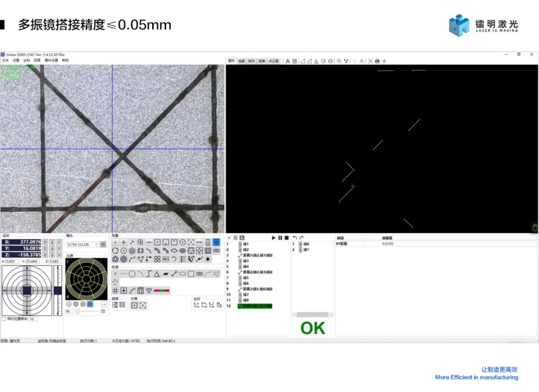The height and width of the screenshot is (392, 539).
Task: Select the point measurement tool icon
Action: click(x=115, y=242)
